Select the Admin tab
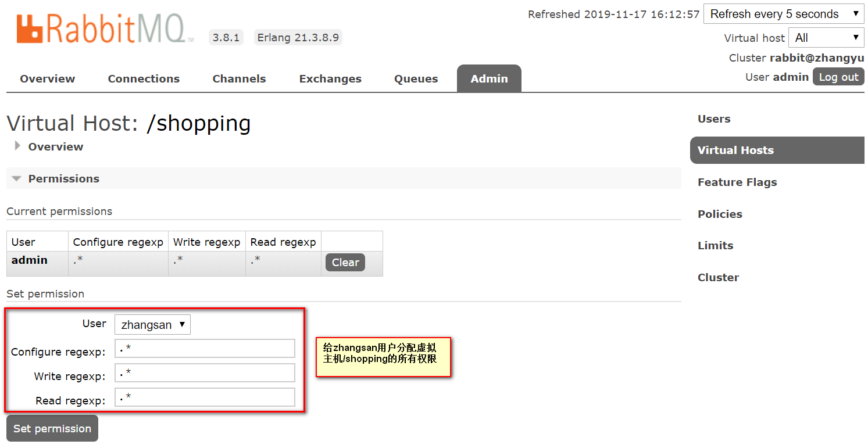Screen dimensions: 868x448 tap(488, 78)
